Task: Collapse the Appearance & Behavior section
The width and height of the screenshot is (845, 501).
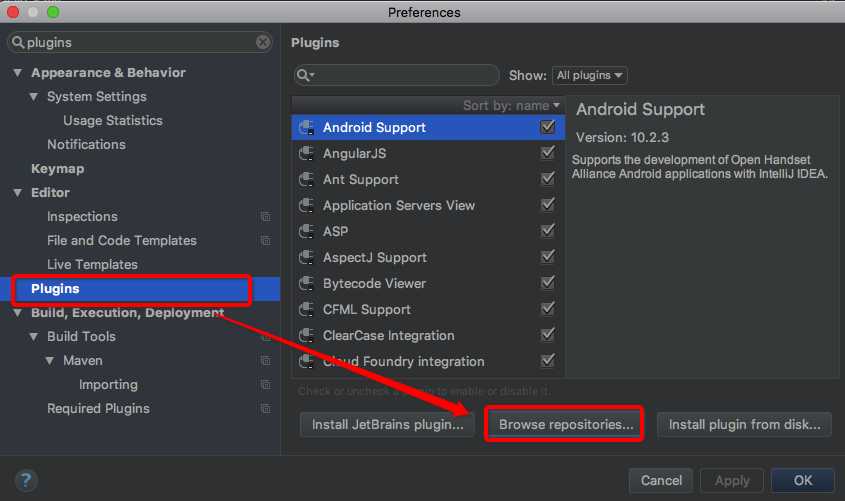Action: coord(18,72)
